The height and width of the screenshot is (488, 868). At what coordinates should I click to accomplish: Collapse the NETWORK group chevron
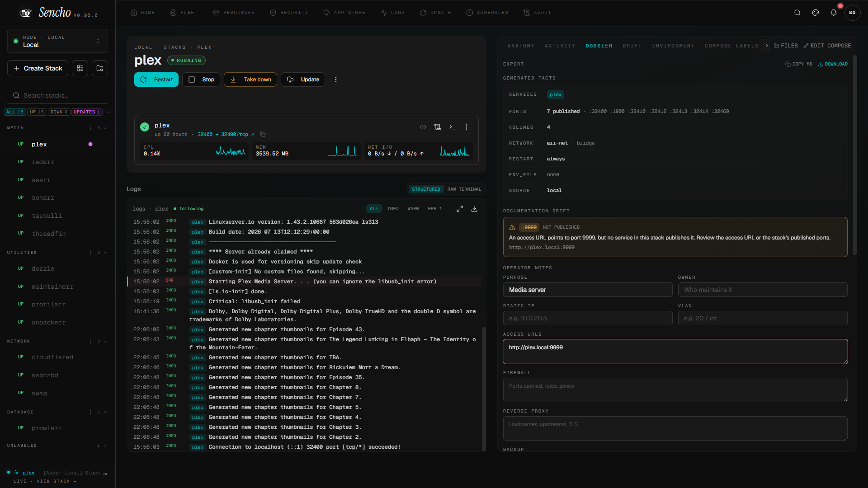coord(105,341)
